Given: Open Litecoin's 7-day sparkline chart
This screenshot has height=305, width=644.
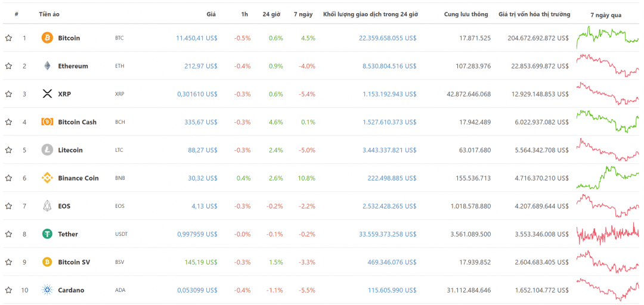Looking at the screenshot, I should click(x=608, y=150).
